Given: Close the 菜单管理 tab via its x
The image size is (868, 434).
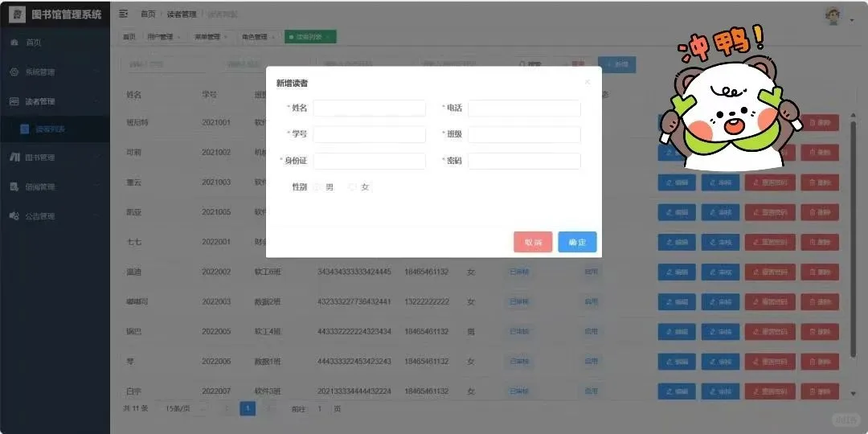Looking at the screenshot, I should point(225,37).
